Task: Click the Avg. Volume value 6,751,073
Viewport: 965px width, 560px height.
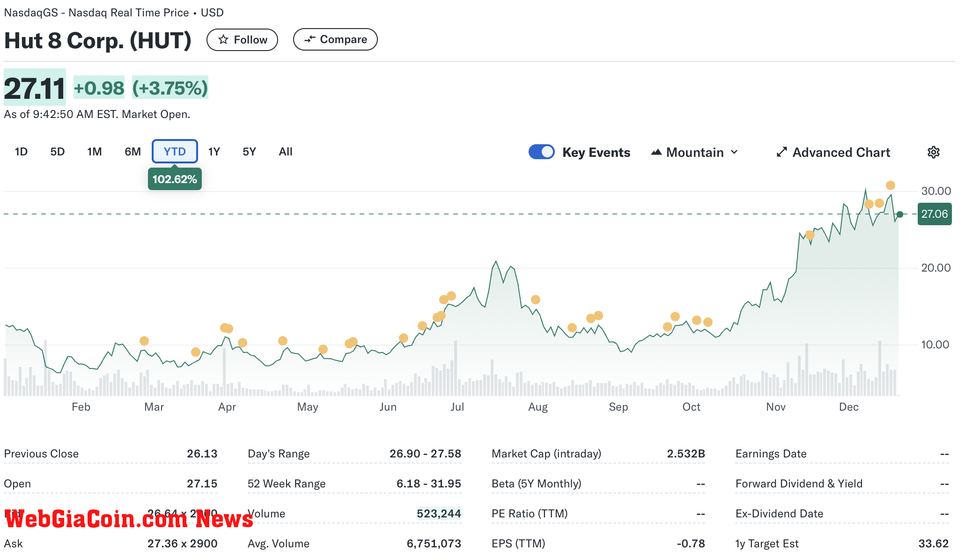Action: [x=434, y=544]
